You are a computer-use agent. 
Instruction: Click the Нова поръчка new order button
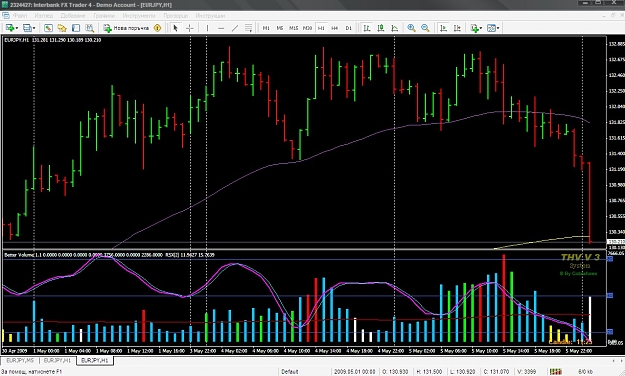pos(126,28)
